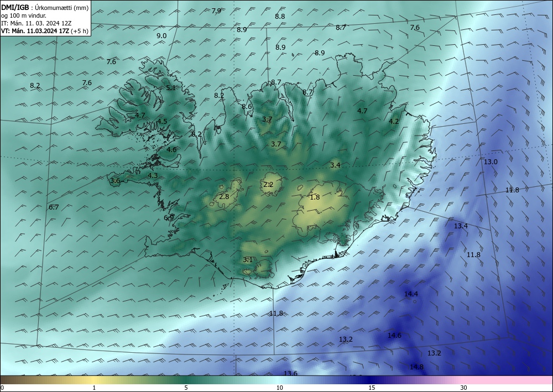Click the valid time 'VT: Mán. 11.03.2024 17Z'
Screen dimensions: 553x392
pos(35,31)
